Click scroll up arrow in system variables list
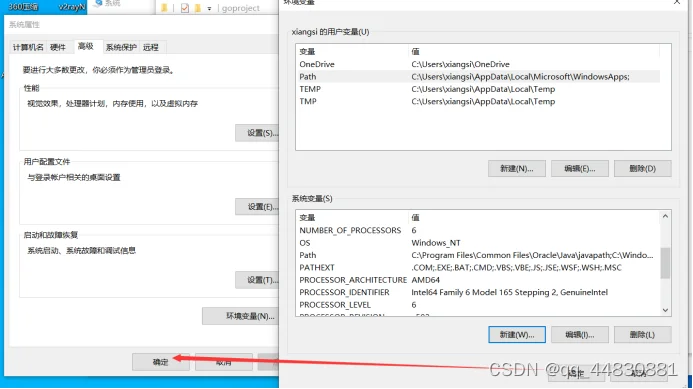 click(665, 216)
